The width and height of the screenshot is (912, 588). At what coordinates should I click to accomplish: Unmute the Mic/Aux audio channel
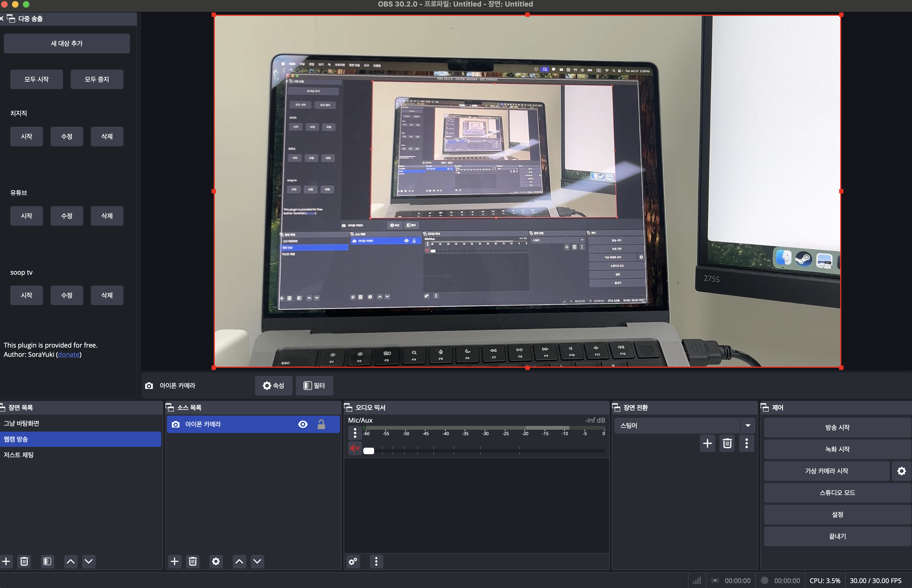355,448
